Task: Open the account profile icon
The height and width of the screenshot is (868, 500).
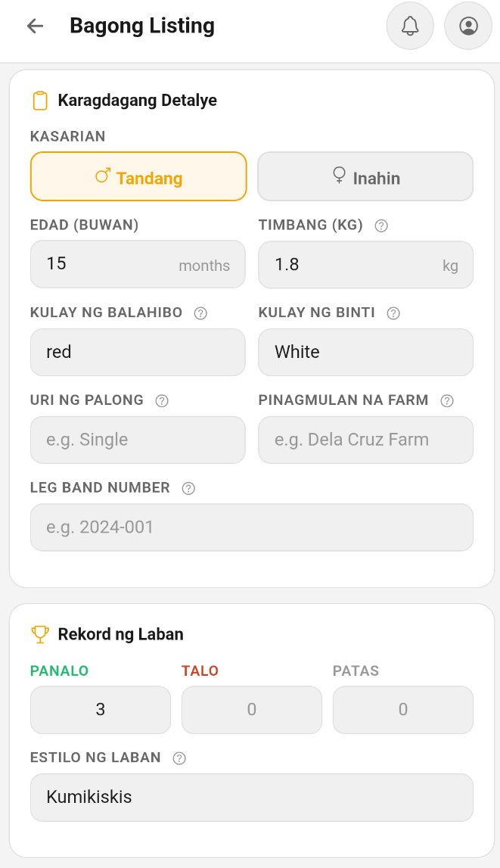Action: point(467,26)
